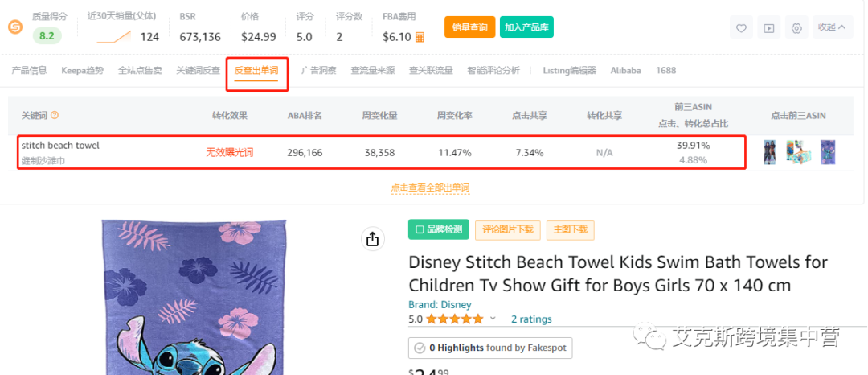The height and width of the screenshot is (375, 868).
Task: Open the 广告洞察 tab
Action: [x=319, y=70]
